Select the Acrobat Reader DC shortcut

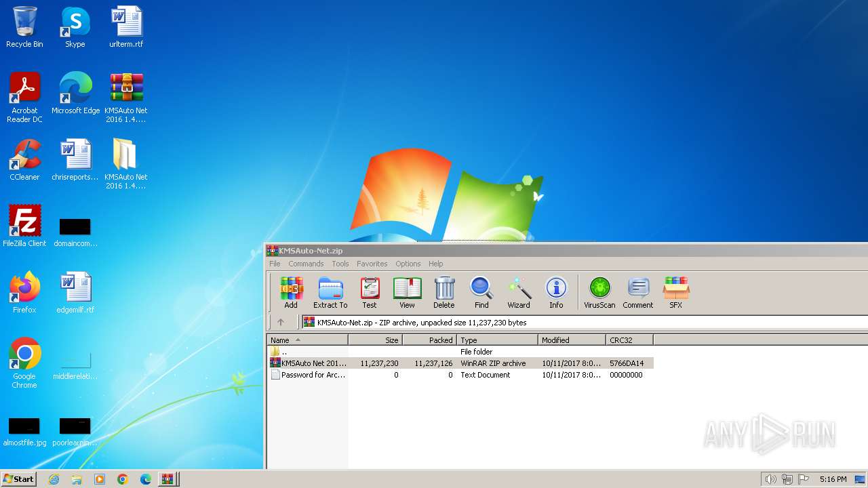(x=24, y=98)
